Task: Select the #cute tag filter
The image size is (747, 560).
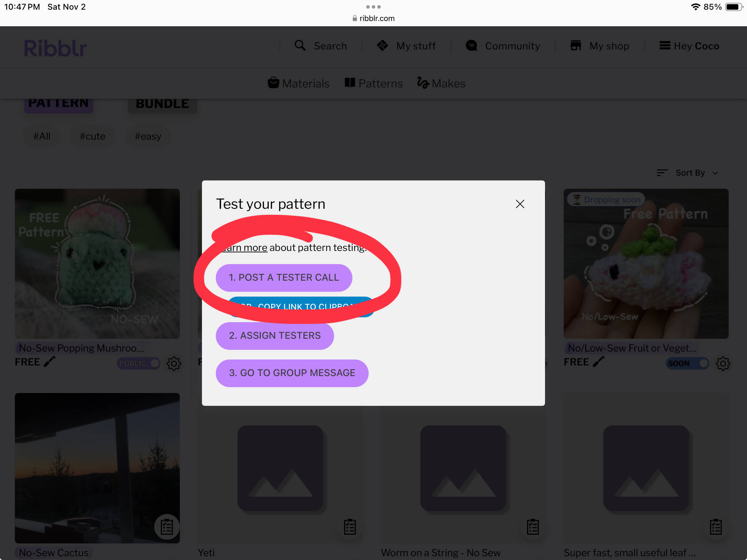Action: (x=92, y=136)
